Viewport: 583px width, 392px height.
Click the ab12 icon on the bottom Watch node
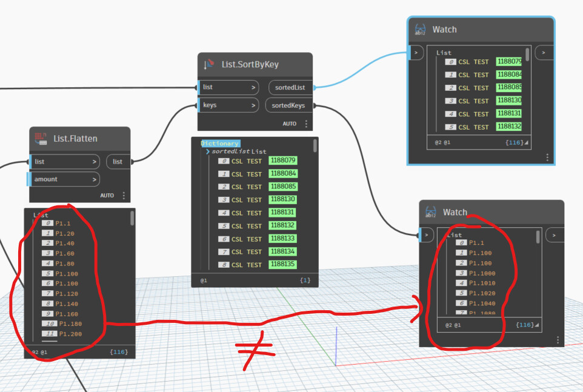[x=431, y=212]
